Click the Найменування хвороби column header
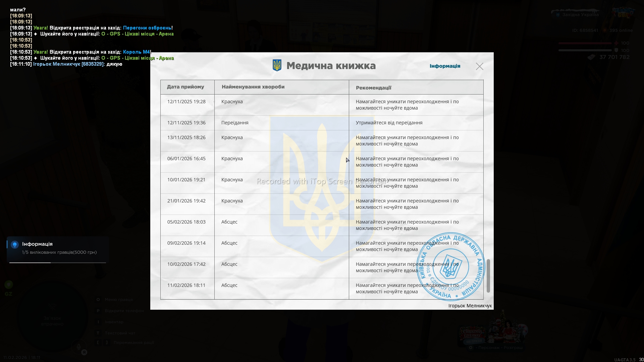The height and width of the screenshot is (362, 644). tap(253, 87)
